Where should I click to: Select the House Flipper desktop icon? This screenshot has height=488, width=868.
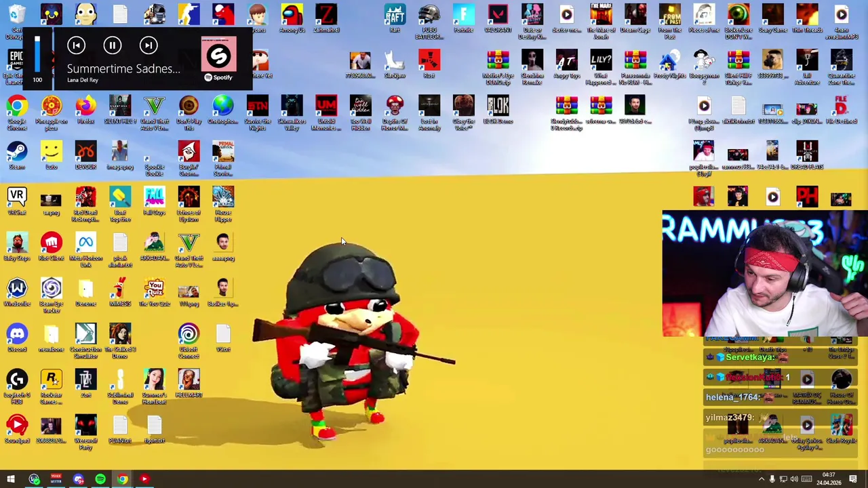click(223, 203)
